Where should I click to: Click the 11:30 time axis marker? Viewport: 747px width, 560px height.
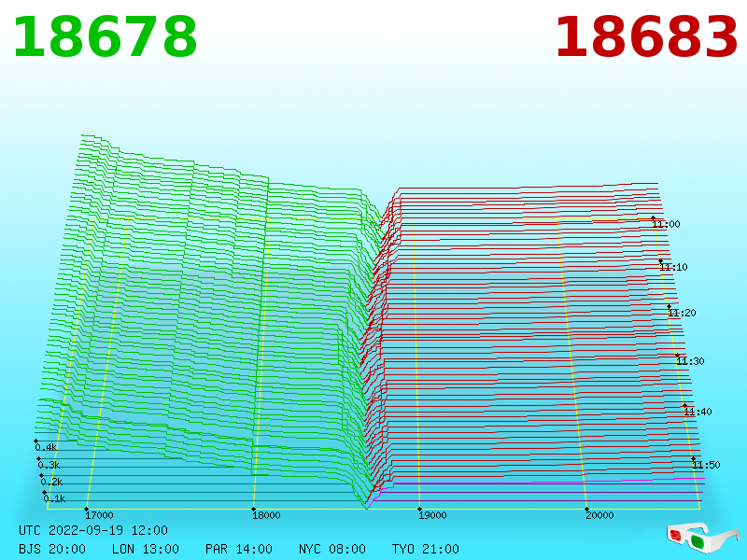pos(690,361)
